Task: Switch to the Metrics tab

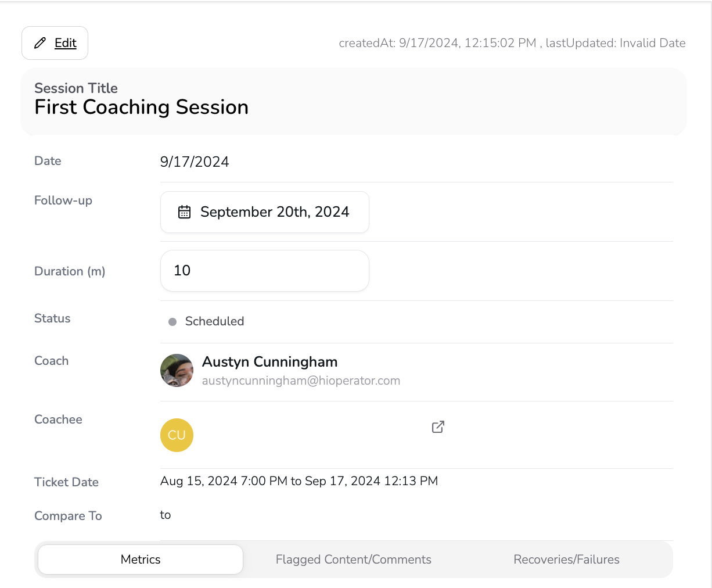Action: [141, 560]
